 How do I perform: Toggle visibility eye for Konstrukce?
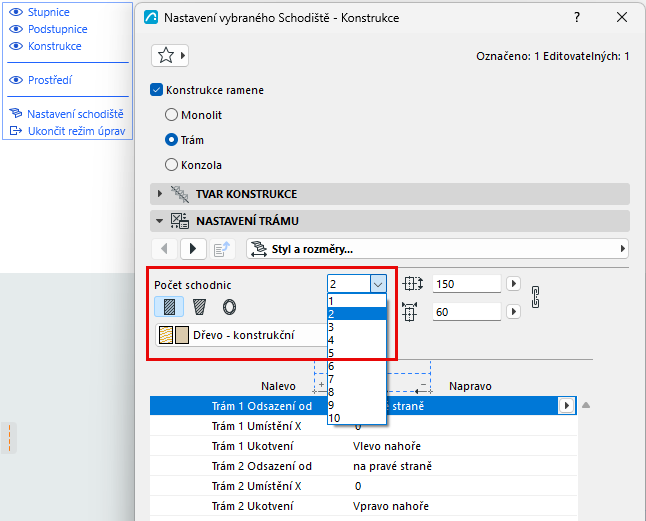coord(16,46)
